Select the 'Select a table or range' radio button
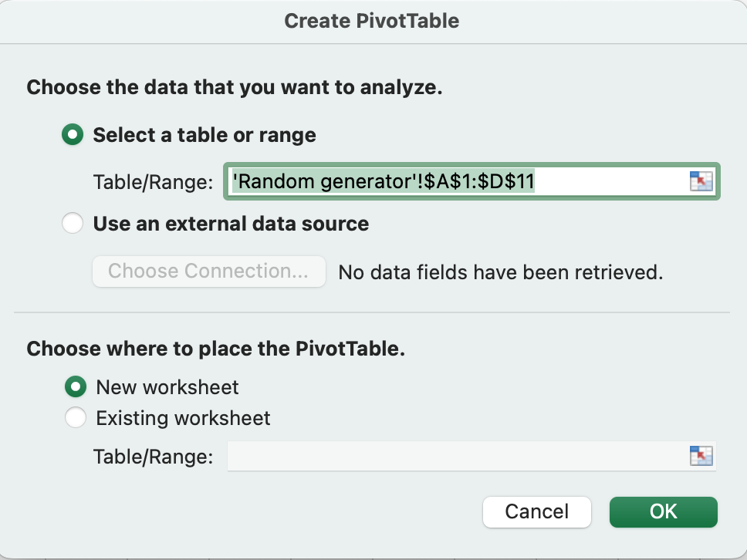Screen dimensions: 747x560 (x=72, y=134)
